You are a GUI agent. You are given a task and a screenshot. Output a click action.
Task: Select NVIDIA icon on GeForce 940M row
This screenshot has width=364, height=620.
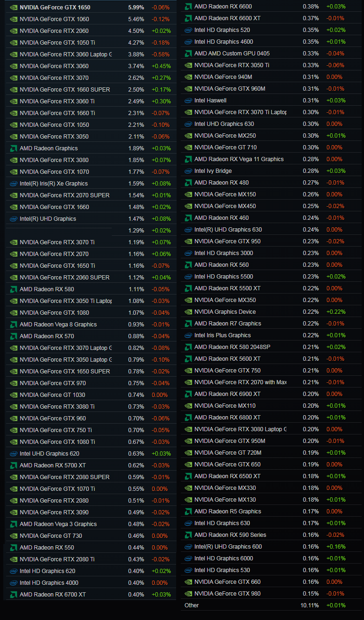pyautogui.click(x=188, y=77)
